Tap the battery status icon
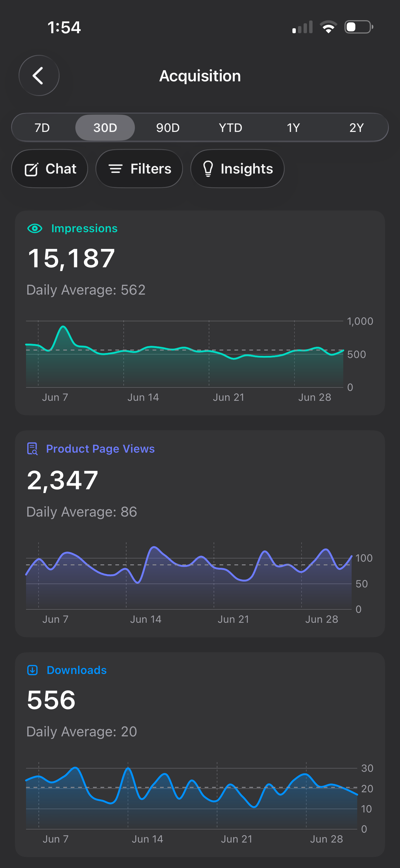This screenshot has width=400, height=868. coord(358,27)
